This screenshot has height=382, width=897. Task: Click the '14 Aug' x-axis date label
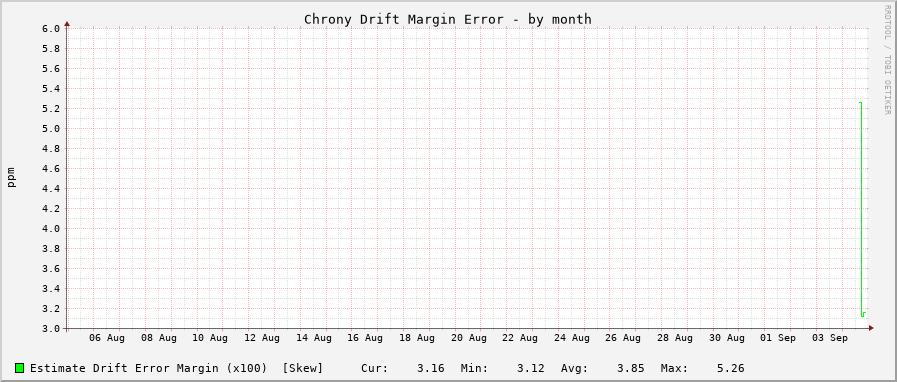click(x=313, y=339)
